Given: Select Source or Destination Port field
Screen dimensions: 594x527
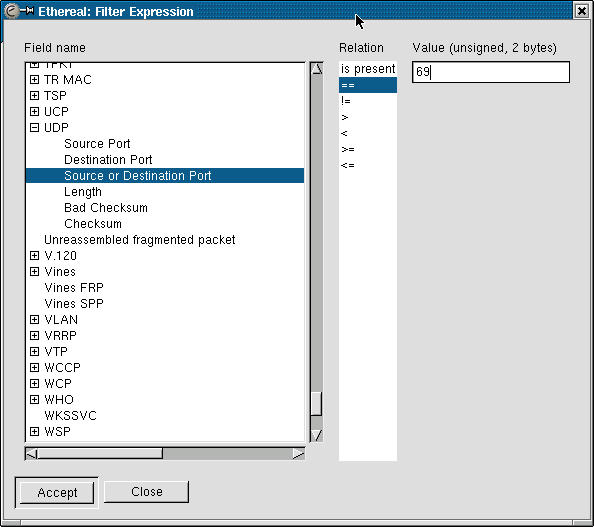Looking at the screenshot, I should tap(165, 175).
